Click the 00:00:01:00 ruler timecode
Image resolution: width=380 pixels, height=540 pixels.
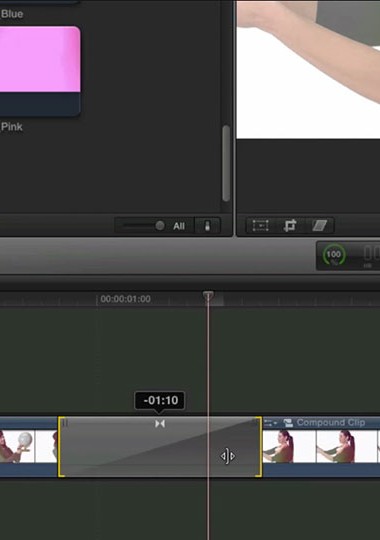[x=125, y=299]
